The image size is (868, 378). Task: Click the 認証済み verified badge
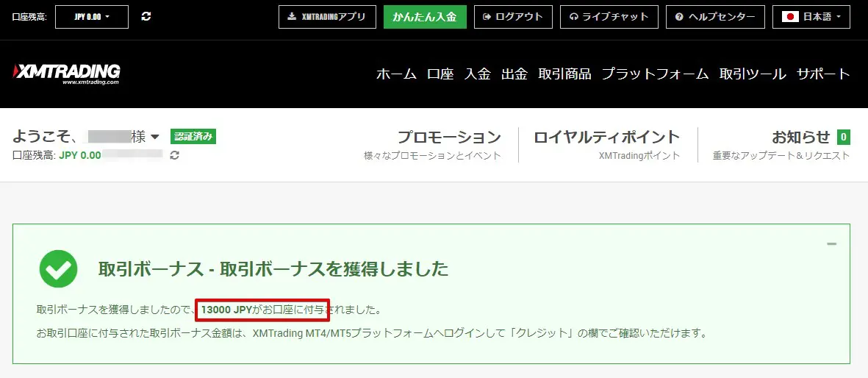coord(193,136)
